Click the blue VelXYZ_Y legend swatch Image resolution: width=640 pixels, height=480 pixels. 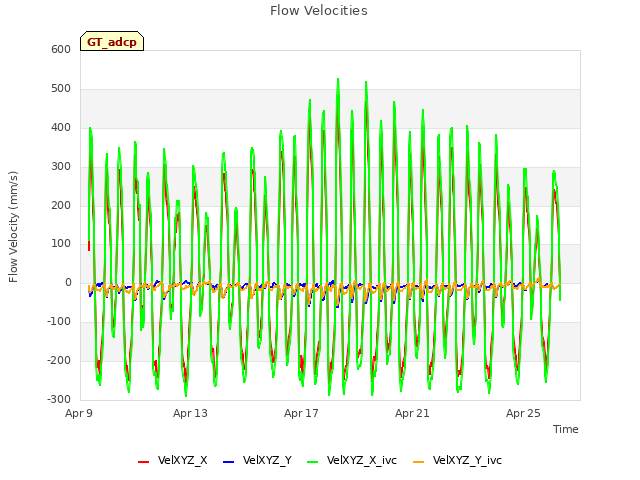click(229, 462)
